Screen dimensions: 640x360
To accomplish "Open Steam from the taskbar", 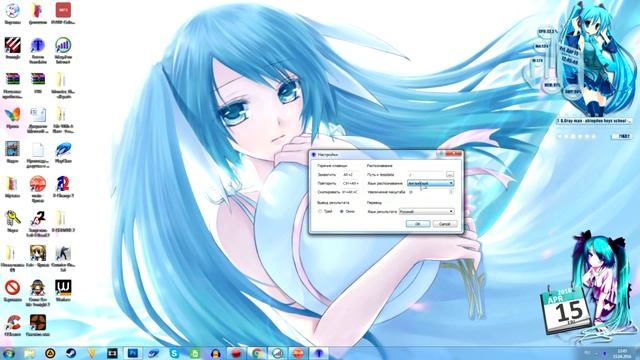I will tap(71, 353).
